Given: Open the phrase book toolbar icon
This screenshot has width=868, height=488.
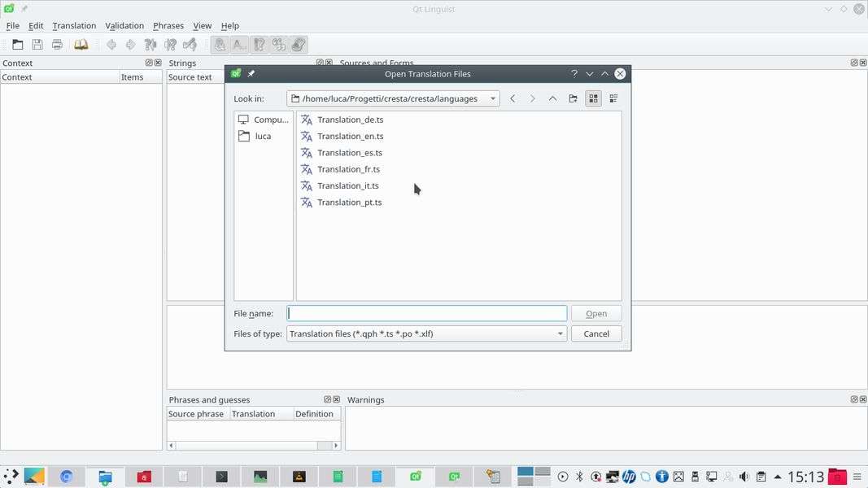Looking at the screenshot, I should point(81,45).
